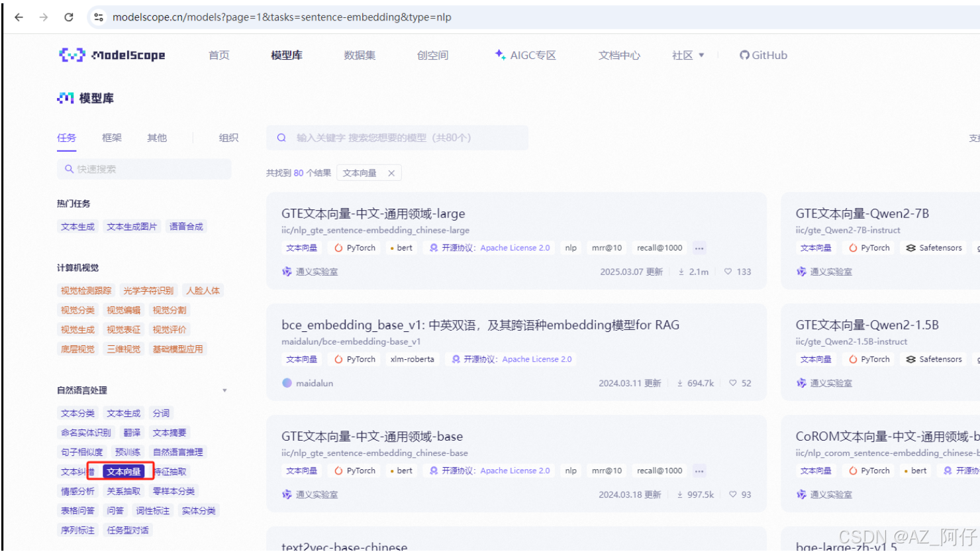Image resolution: width=980 pixels, height=554 pixels.
Task: Select the 模型库 navigation item
Action: coord(287,56)
